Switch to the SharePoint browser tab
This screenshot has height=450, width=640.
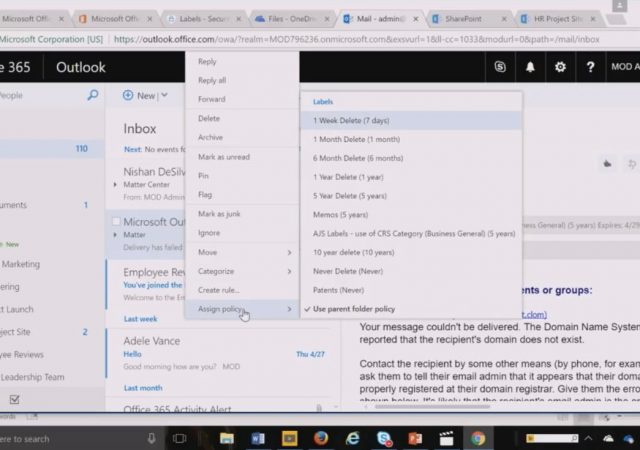[x=469, y=19]
